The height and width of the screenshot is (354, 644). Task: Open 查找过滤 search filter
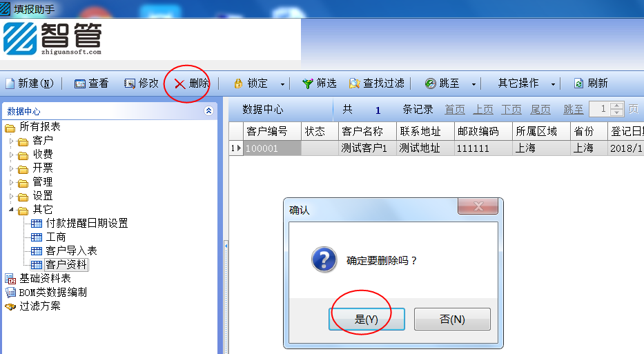click(x=377, y=83)
